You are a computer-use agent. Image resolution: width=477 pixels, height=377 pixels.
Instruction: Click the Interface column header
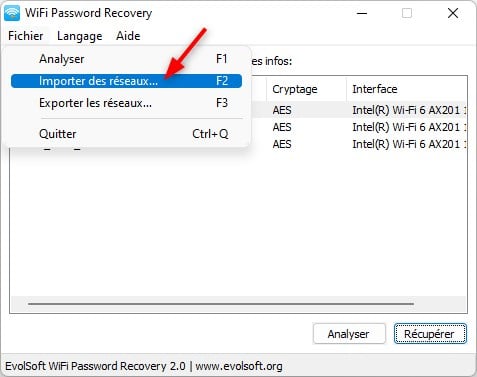tap(407, 89)
